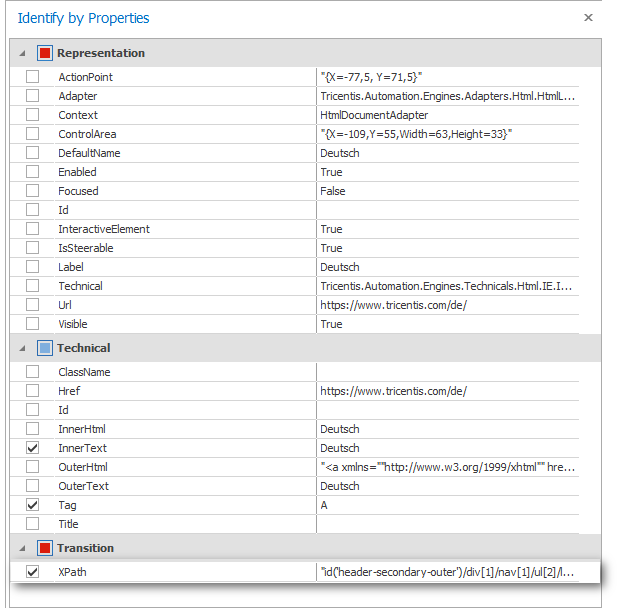Collapse the Representation section

(x=22, y=53)
